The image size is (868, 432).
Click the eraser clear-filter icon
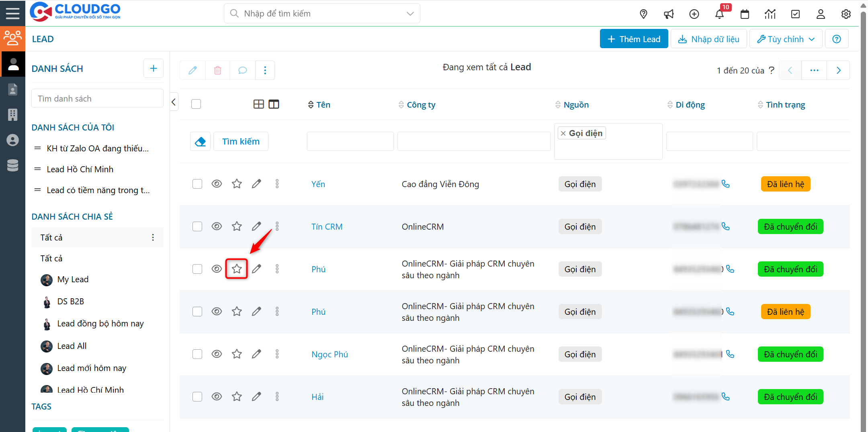tap(200, 142)
